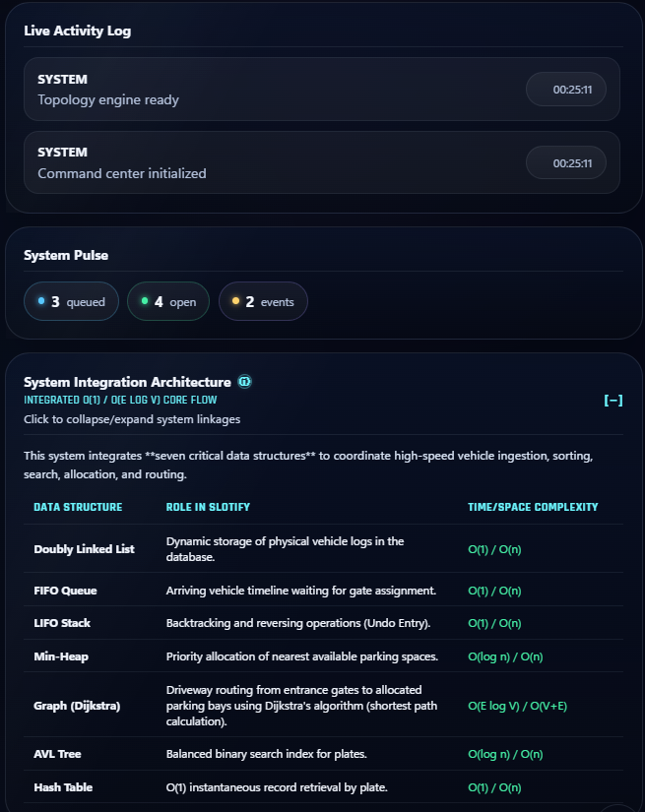Image resolution: width=645 pixels, height=812 pixels.
Task: Click the Time/Space Complexity column header
Action: (533, 507)
